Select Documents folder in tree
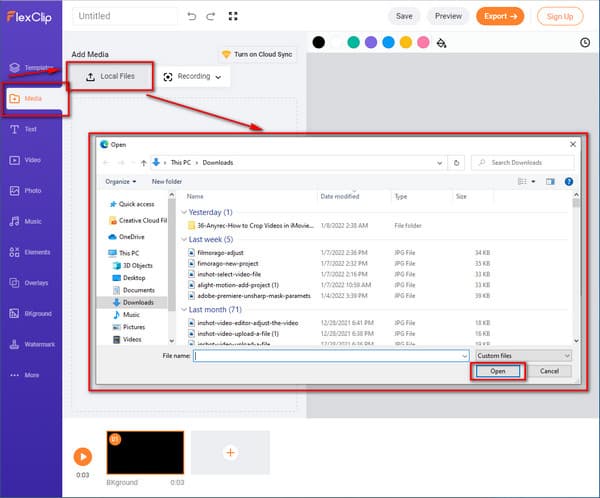600x498 pixels. tap(134, 290)
